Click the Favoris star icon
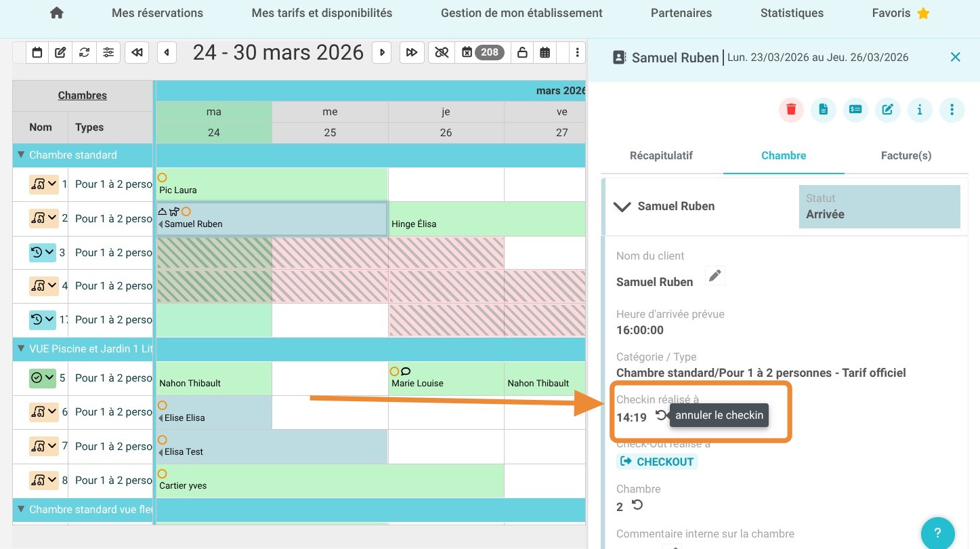Screen dimensions: 980x549 click(x=923, y=13)
